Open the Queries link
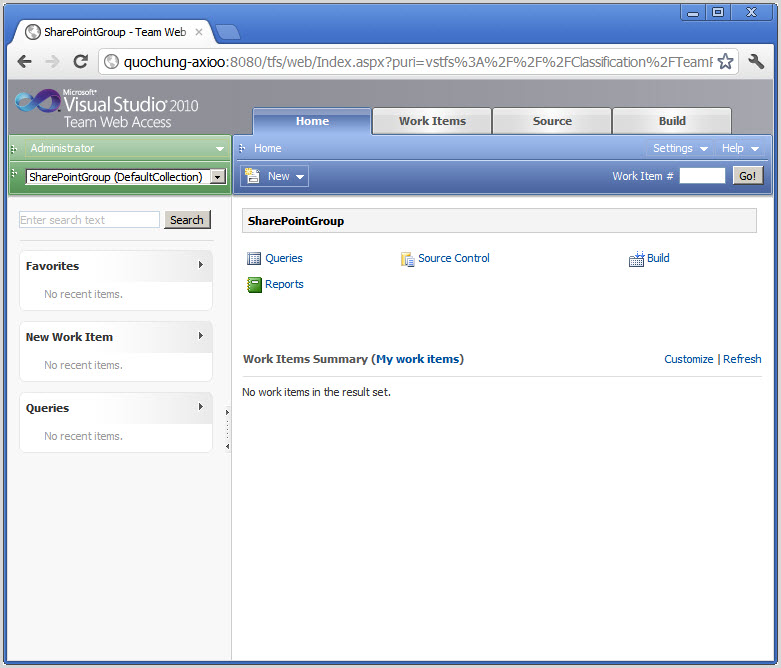The image size is (781, 668). 283,258
